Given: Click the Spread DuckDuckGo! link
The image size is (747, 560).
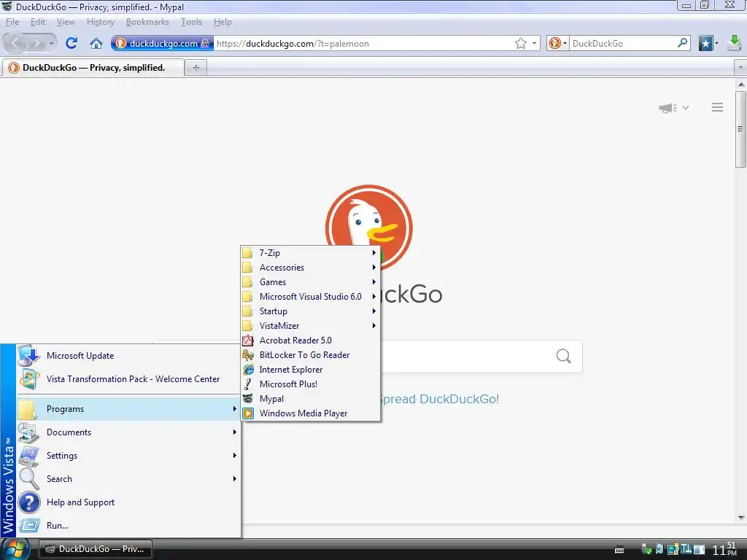Looking at the screenshot, I should 439,399.
